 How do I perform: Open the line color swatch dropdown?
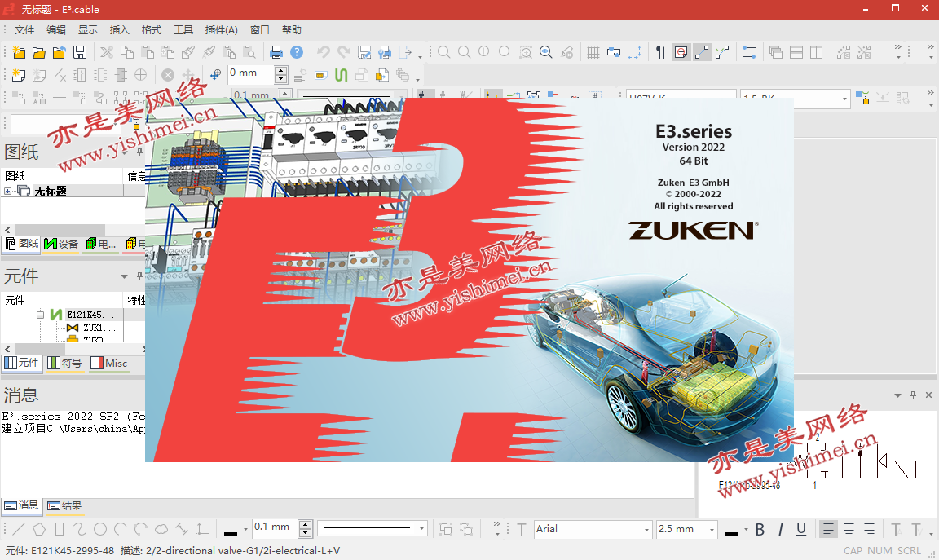click(245, 530)
